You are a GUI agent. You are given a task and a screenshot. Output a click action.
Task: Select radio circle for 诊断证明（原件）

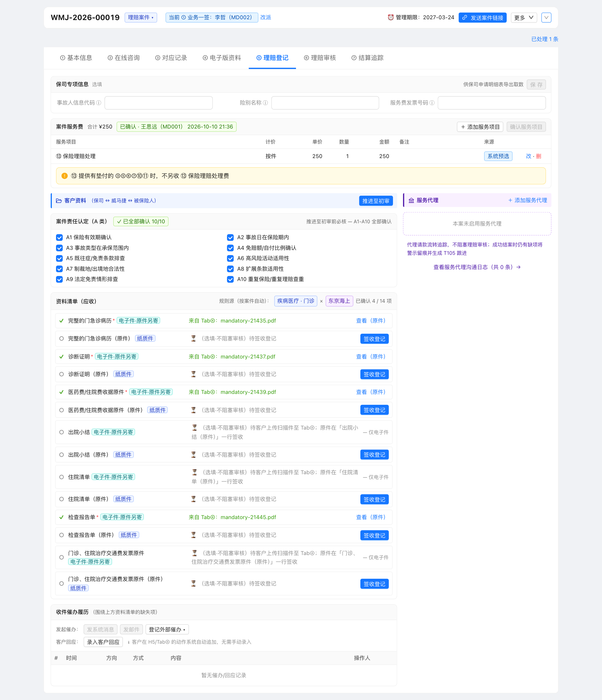(62, 374)
